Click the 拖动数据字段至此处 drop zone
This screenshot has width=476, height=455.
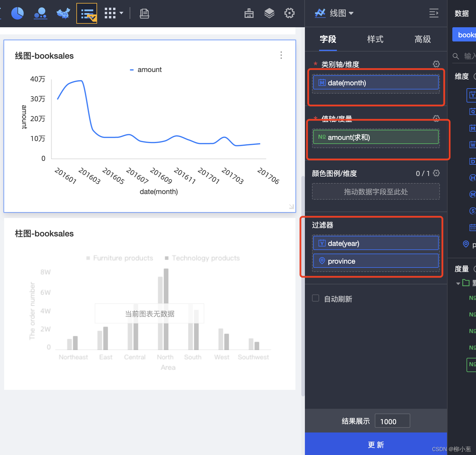click(x=376, y=192)
